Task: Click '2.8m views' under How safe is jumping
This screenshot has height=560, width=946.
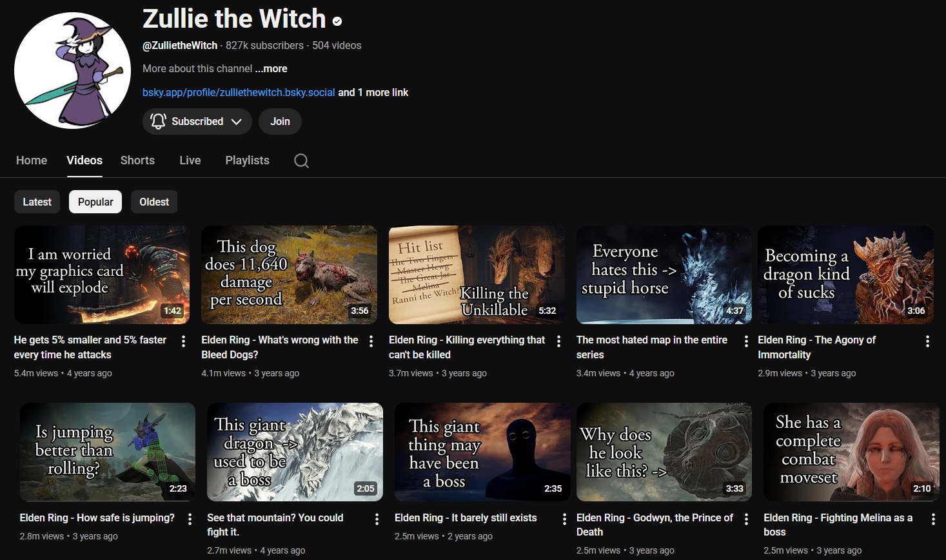Action: pos(42,536)
